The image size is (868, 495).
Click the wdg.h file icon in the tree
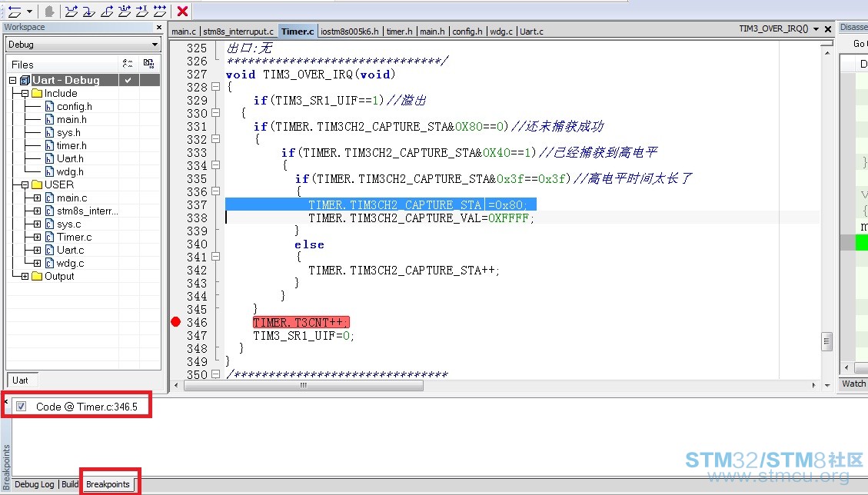coord(50,172)
